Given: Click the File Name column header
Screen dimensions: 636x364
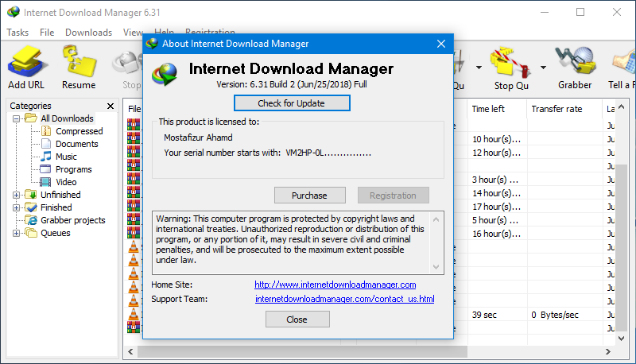Looking at the screenshot, I should tap(133, 109).
